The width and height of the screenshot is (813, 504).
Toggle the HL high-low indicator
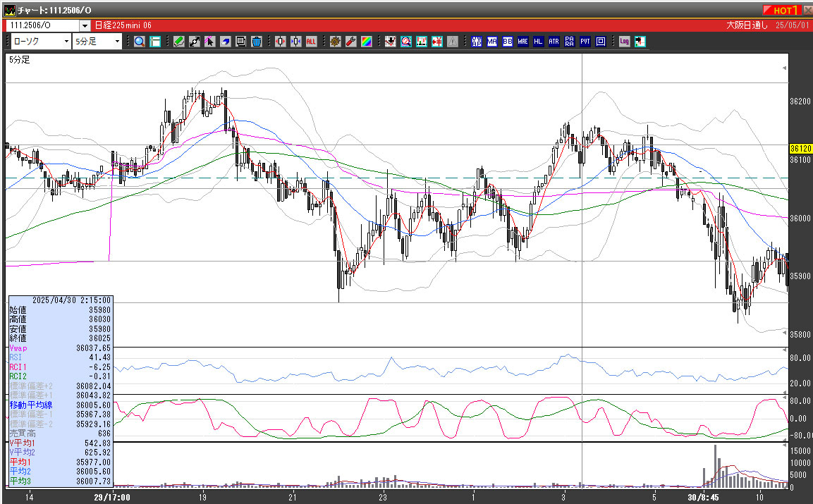(538, 42)
